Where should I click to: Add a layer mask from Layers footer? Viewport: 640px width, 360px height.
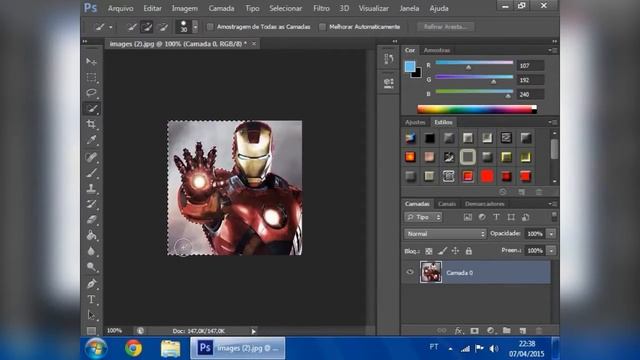[x=474, y=331]
